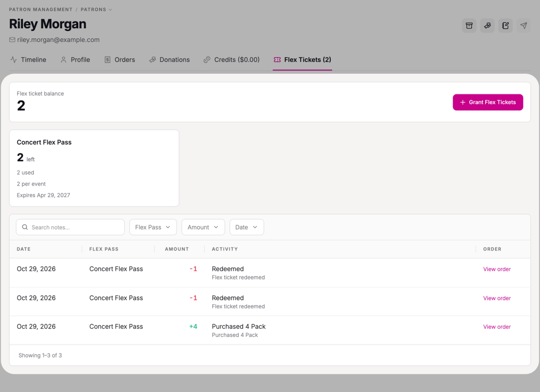This screenshot has width=540, height=392.
Task: Open the Donations tab
Action: pyautogui.click(x=169, y=59)
